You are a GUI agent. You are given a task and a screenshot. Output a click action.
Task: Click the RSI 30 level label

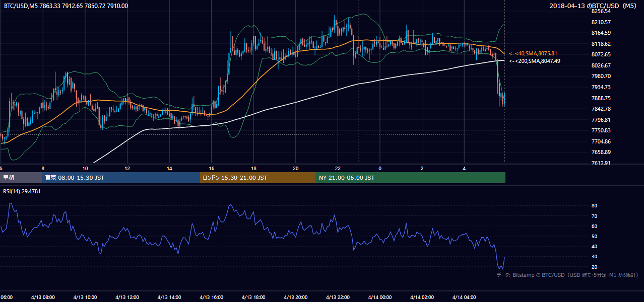click(x=594, y=257)
